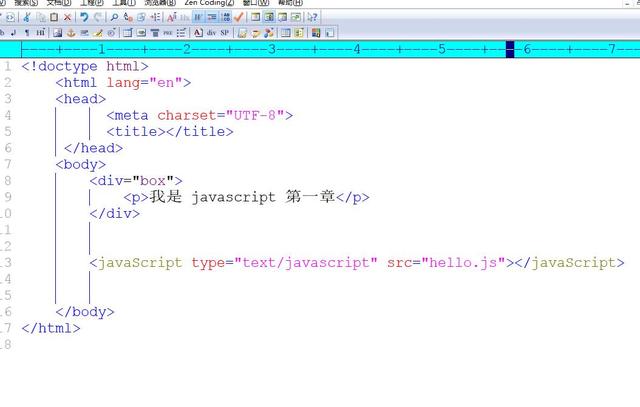Open the 帮助(H) help menu

point(290,2)
